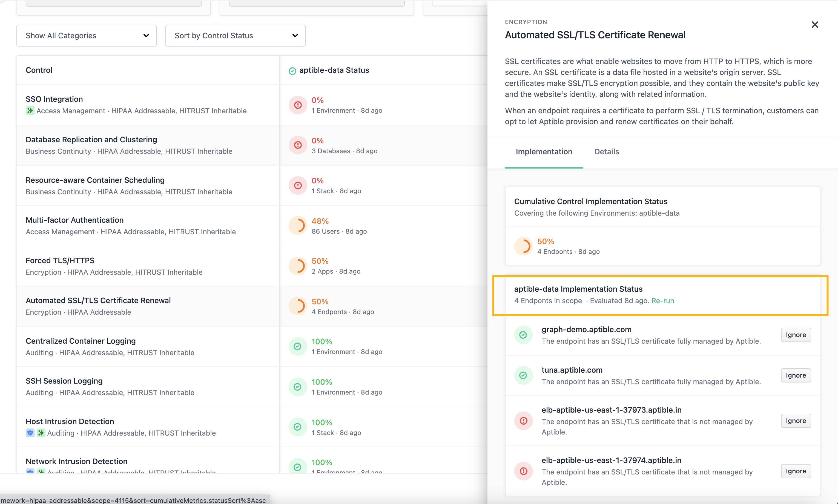Image resolution: width=838 pixels, height=504 pixels.
Task: Expand the Sort by Control Status dropdown
Action: tap(235, 36)
